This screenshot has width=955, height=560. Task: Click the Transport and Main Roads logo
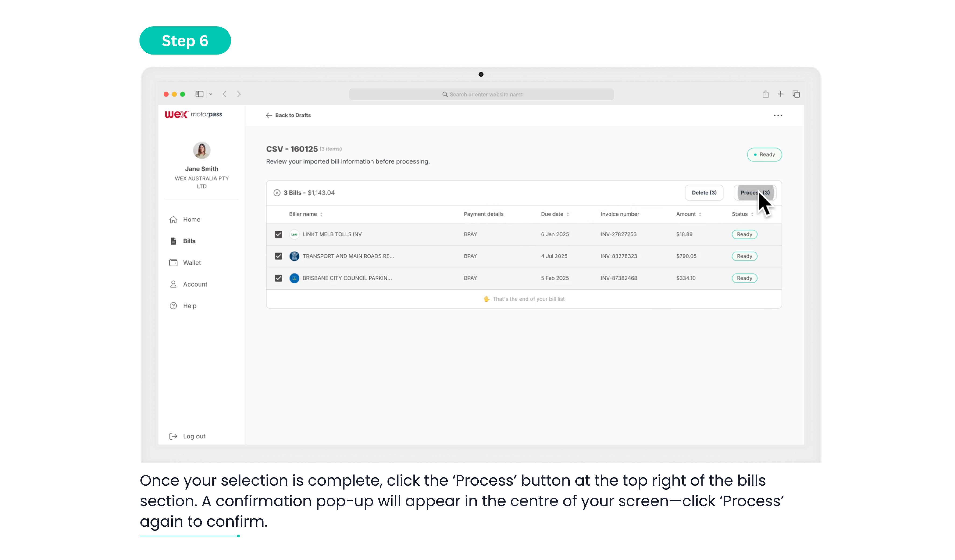point(294,256)
